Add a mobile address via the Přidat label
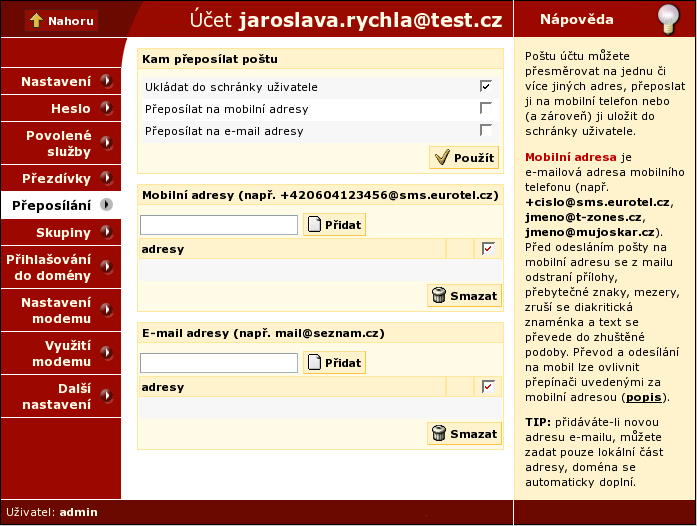Viewport: 697px width, 526px height. 343,225
